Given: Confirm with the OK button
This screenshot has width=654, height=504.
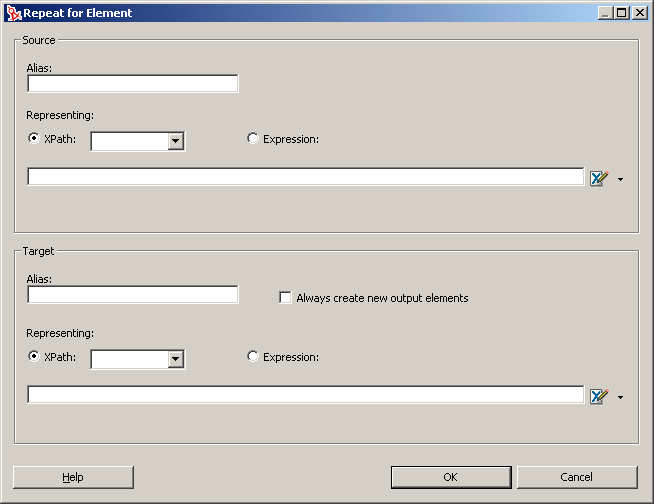Looking at the screenshot, I should [451, 477].
